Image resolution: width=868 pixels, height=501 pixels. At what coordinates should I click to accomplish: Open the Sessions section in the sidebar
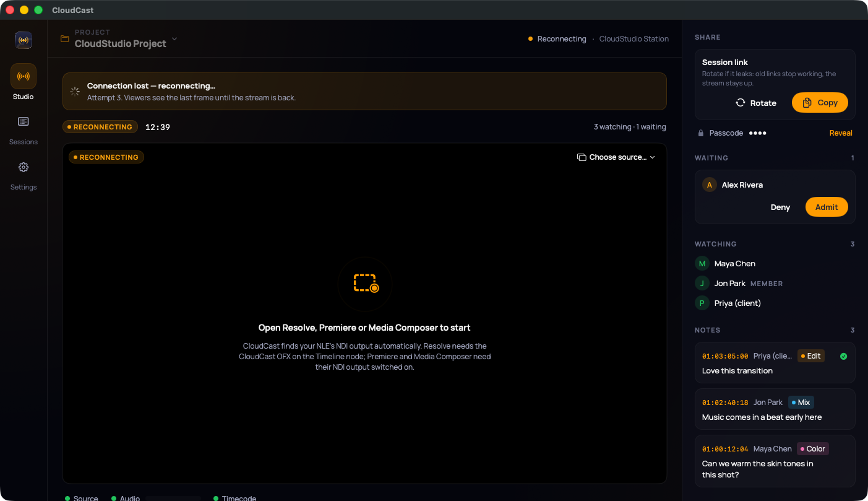click(24, 130)
